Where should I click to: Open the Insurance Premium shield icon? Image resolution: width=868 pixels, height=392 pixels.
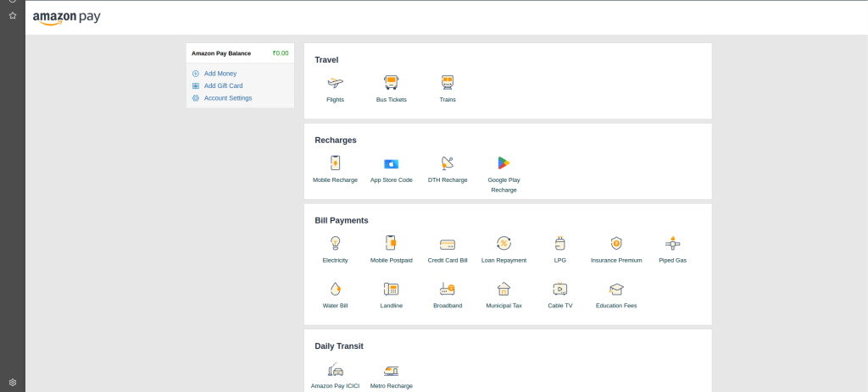tap(616, 243)
